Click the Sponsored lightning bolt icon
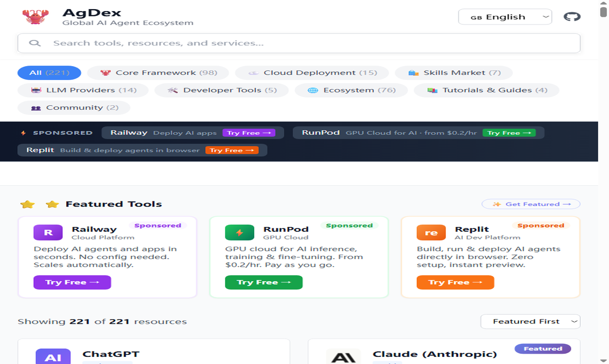Image resolution: width=609 pixels, height=364 pixels. (23, 133)
